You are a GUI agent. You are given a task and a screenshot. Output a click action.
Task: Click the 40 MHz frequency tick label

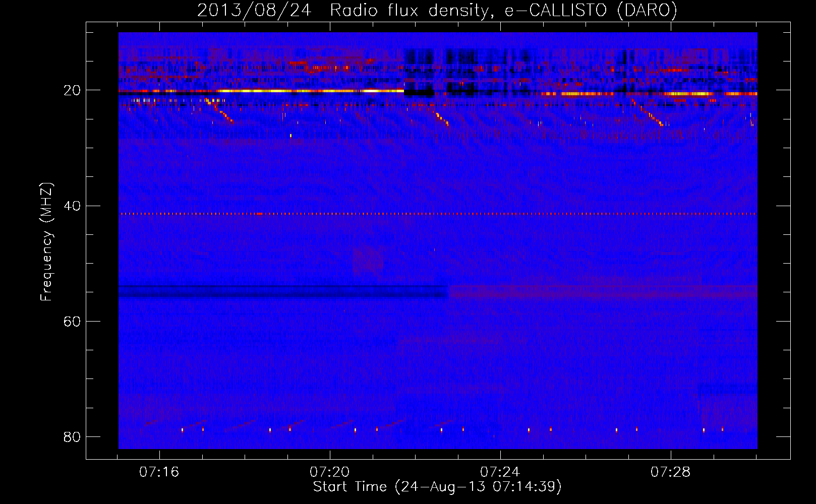pyautogui.click(x=72, y=206)
